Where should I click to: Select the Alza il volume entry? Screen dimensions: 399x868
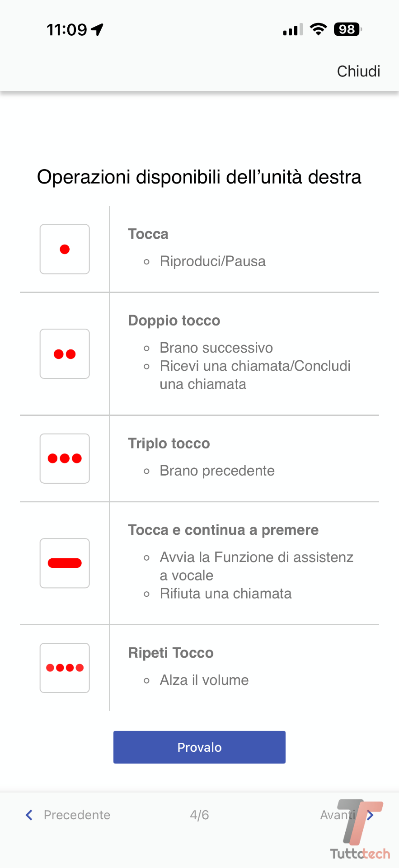click(204, 680)
